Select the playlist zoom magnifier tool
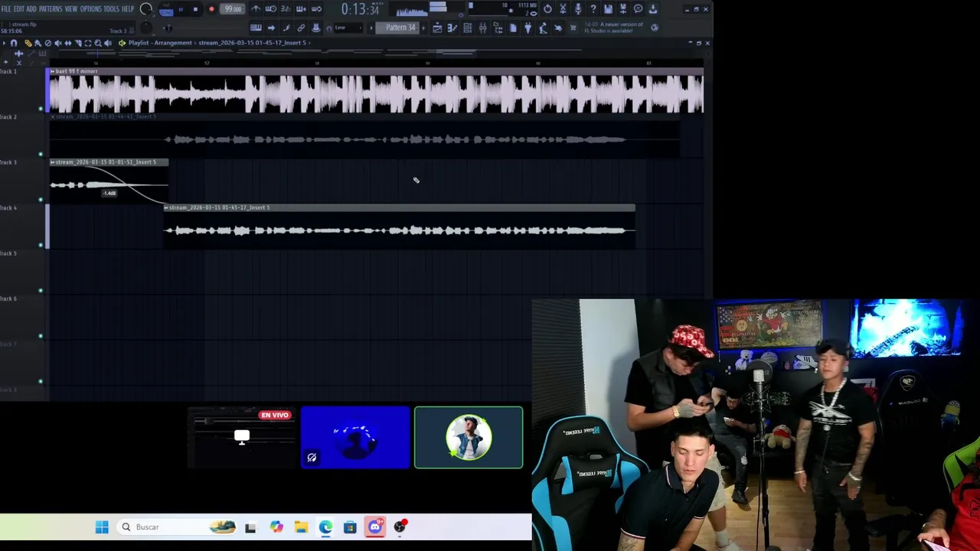Viewport: 980px width, 551px height. point(98,43)
